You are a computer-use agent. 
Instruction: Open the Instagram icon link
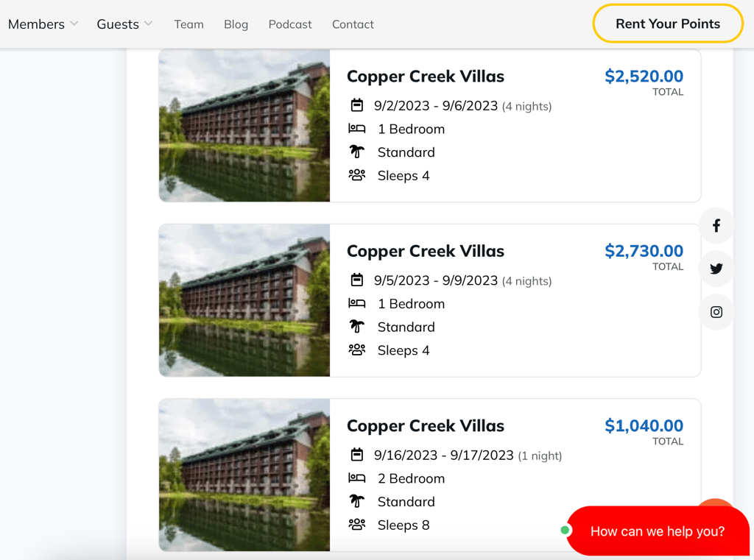[716, 312]
